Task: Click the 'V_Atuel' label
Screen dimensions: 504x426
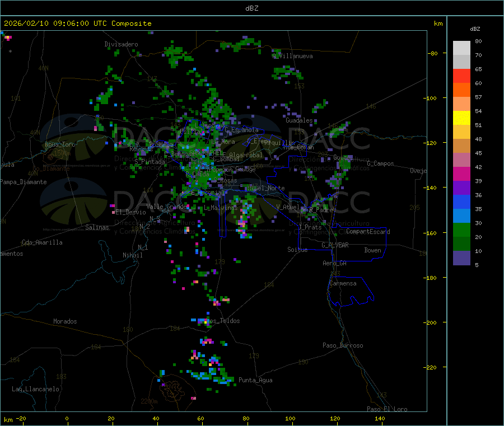Action: pos(288,207)
